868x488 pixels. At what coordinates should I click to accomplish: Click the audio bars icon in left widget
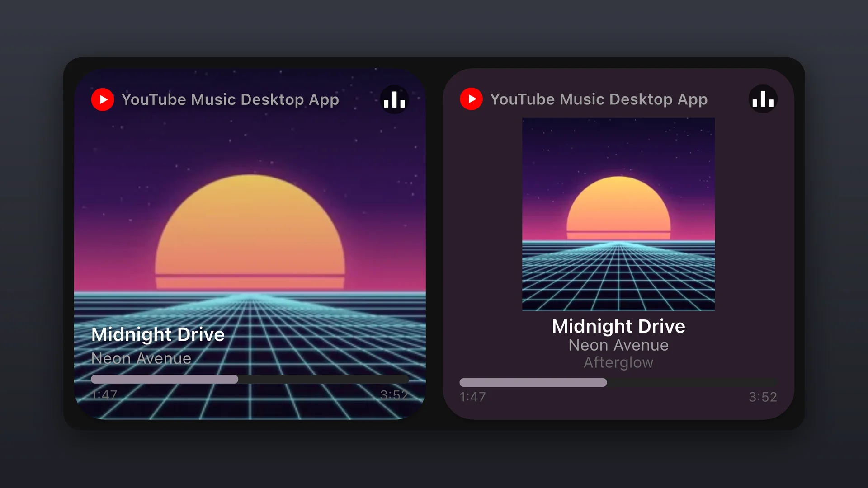point(394,99)
